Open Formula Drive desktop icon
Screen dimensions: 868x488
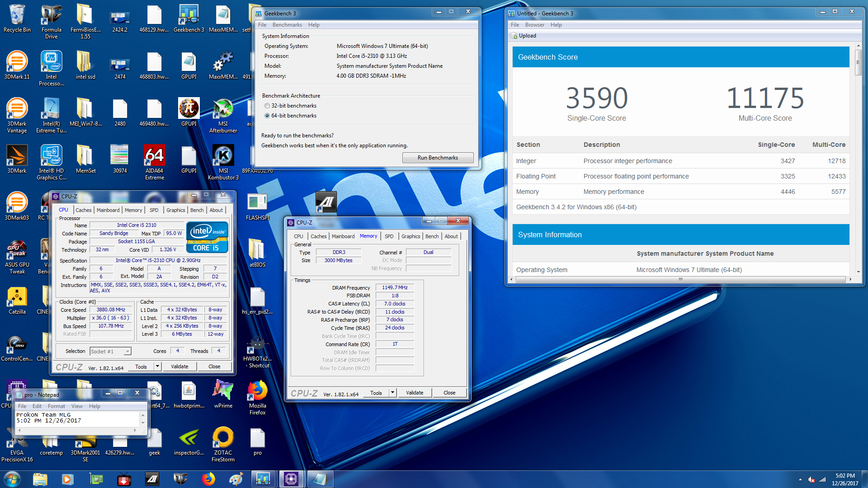pyautogui.click(x=52, y=21)
